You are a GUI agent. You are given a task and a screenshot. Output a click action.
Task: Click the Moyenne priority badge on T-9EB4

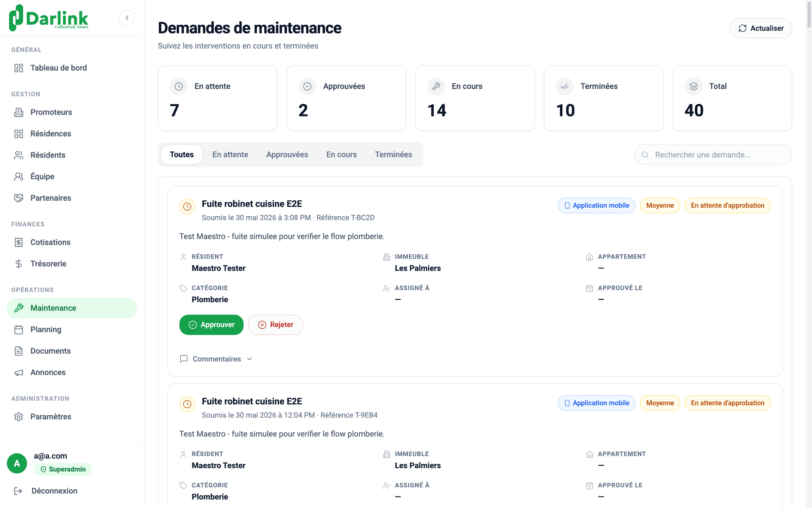click(660, 403)
